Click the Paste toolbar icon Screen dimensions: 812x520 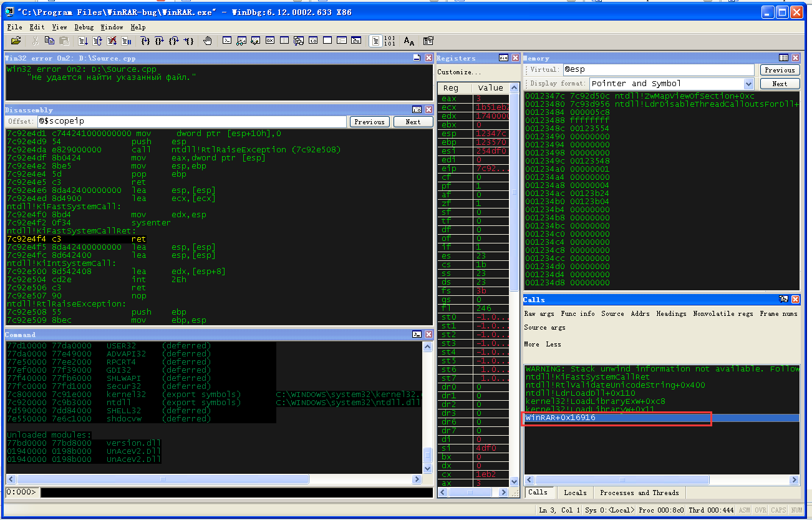pyautogui.click(x=64, y=41)
